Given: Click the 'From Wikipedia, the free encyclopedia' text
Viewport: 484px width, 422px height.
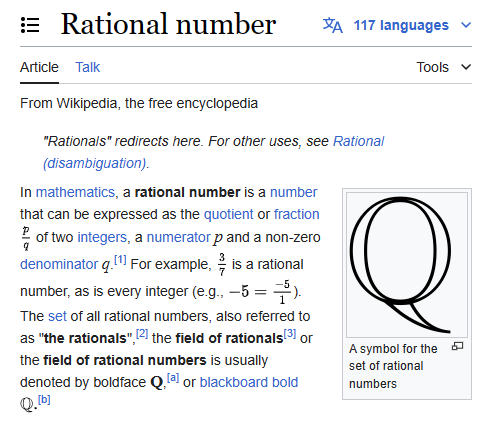Looking at the screenshot, I should (139, 103).
